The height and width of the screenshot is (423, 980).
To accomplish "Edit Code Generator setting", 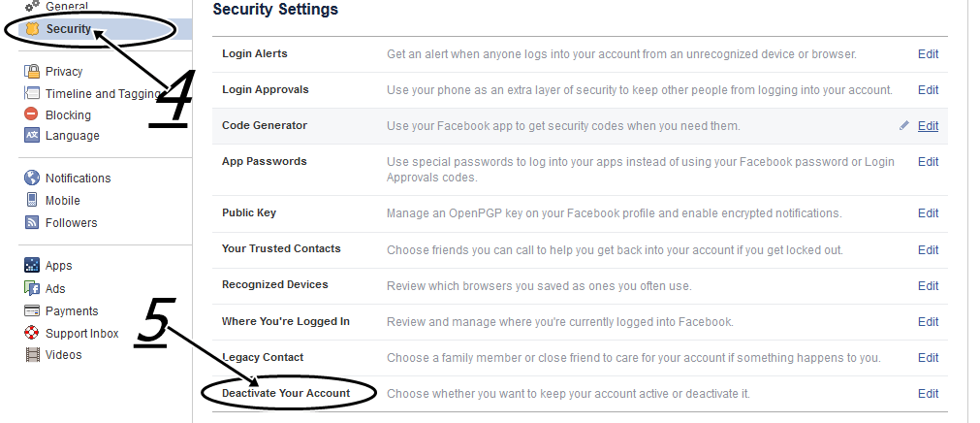I will point(928,126).
